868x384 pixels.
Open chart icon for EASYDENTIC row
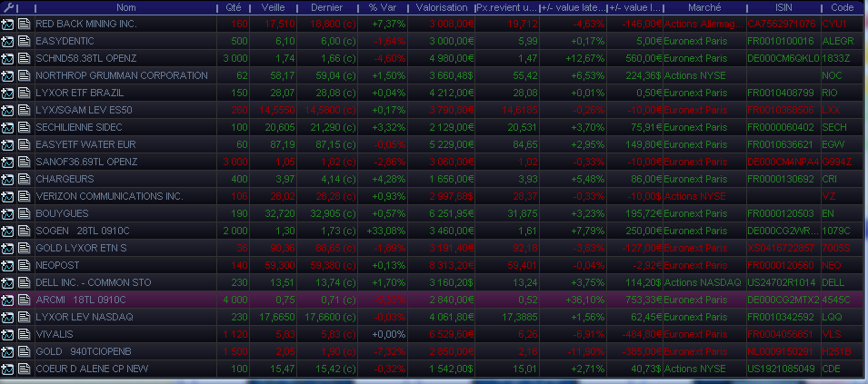(x=8, y=42)
